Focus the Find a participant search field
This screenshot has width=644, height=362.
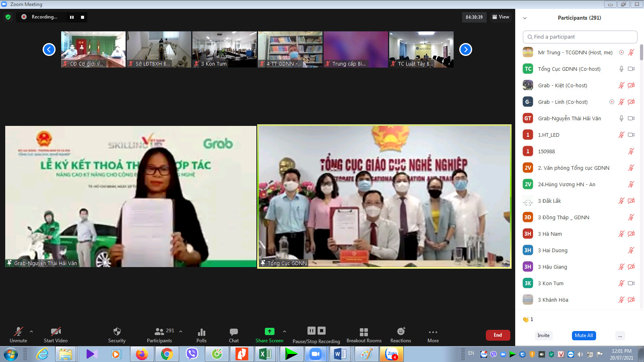[x=580, y=37]
